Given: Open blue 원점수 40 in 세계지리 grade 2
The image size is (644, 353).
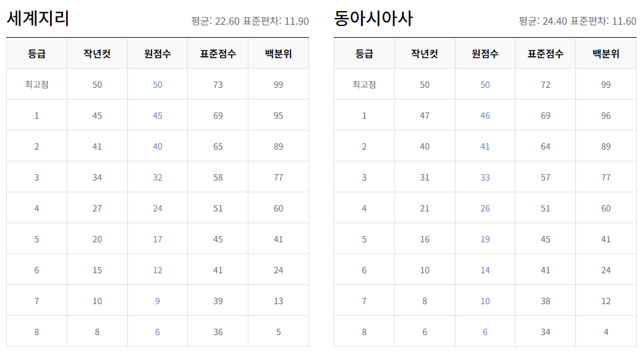Looking at the screenshot, I should (158, 147).
